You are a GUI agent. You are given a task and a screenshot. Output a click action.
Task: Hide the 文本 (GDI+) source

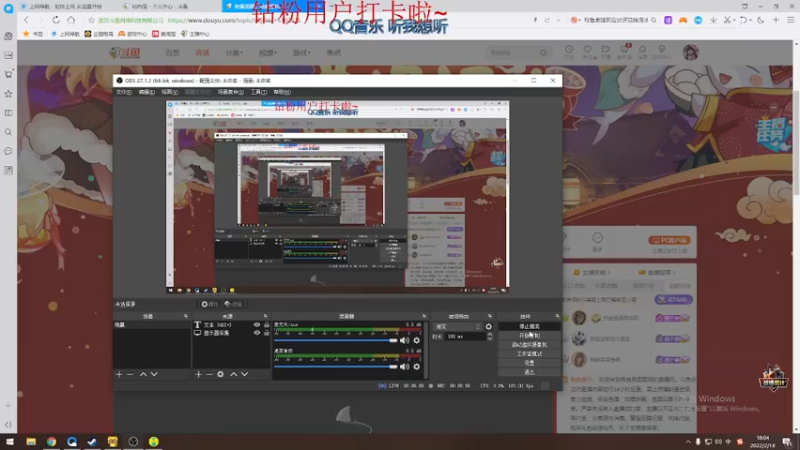(257, 324)
